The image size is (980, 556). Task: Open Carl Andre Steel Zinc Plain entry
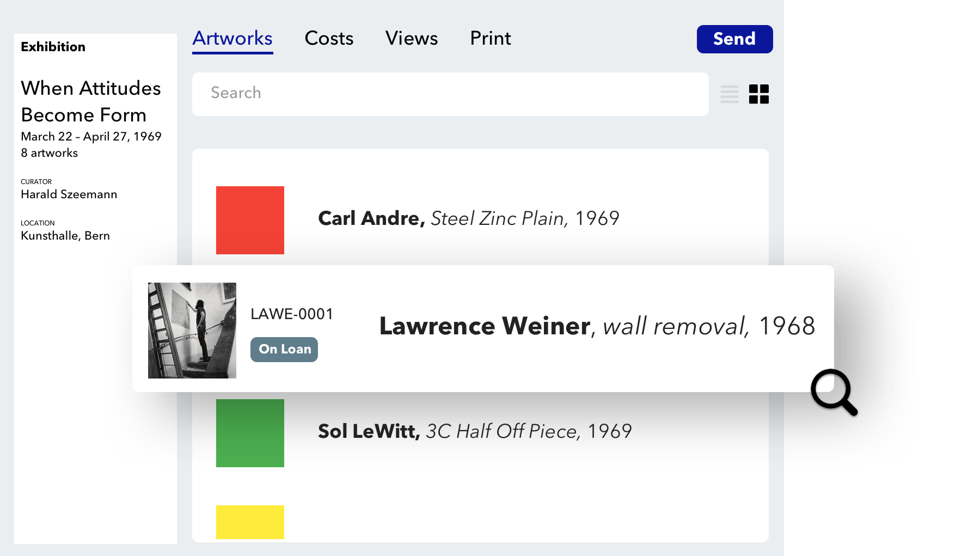click(469, 218)
